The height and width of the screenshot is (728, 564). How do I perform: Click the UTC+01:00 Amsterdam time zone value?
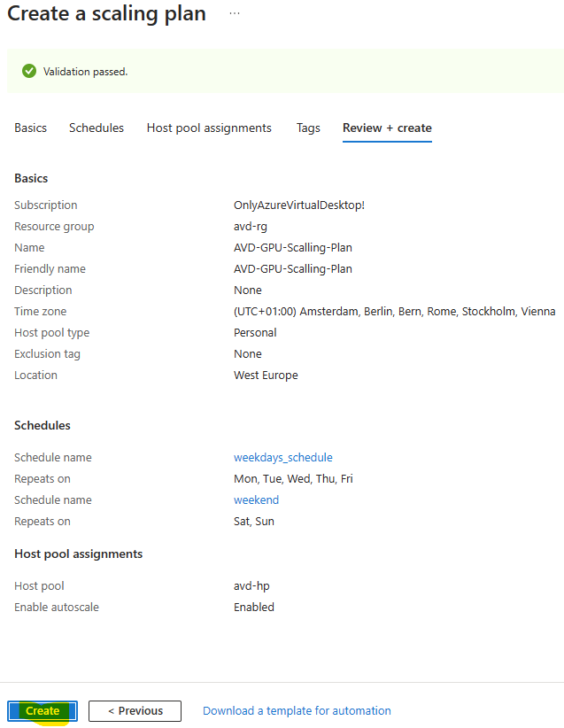pos(395,311)
